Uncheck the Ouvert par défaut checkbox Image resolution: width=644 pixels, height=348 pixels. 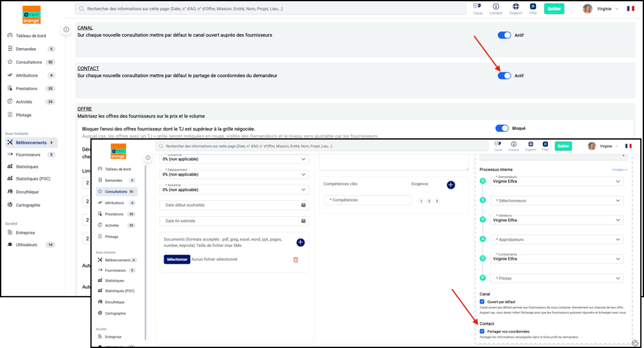click(482, 301)
